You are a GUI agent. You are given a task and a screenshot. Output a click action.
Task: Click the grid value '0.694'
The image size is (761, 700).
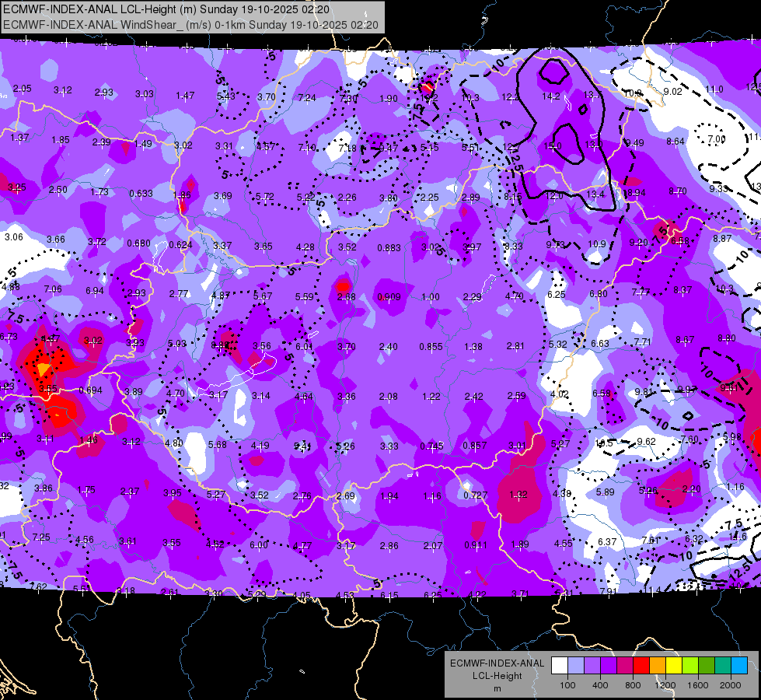point(91,390)
